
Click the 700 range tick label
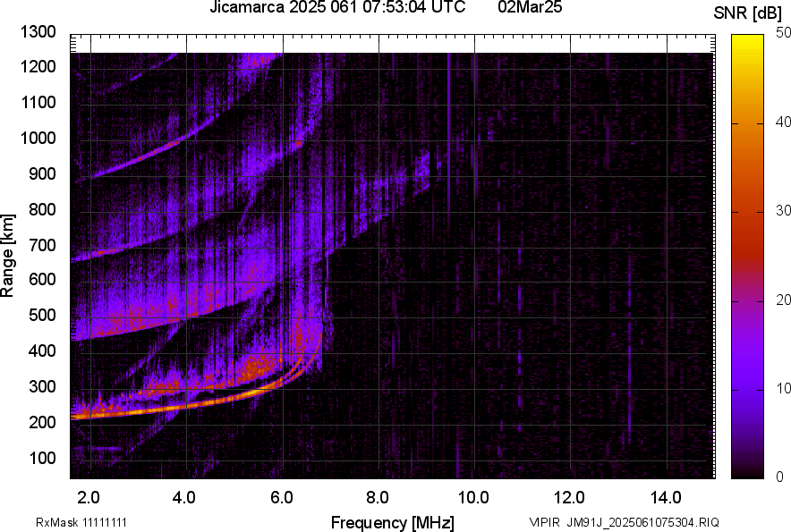[41, 245]
